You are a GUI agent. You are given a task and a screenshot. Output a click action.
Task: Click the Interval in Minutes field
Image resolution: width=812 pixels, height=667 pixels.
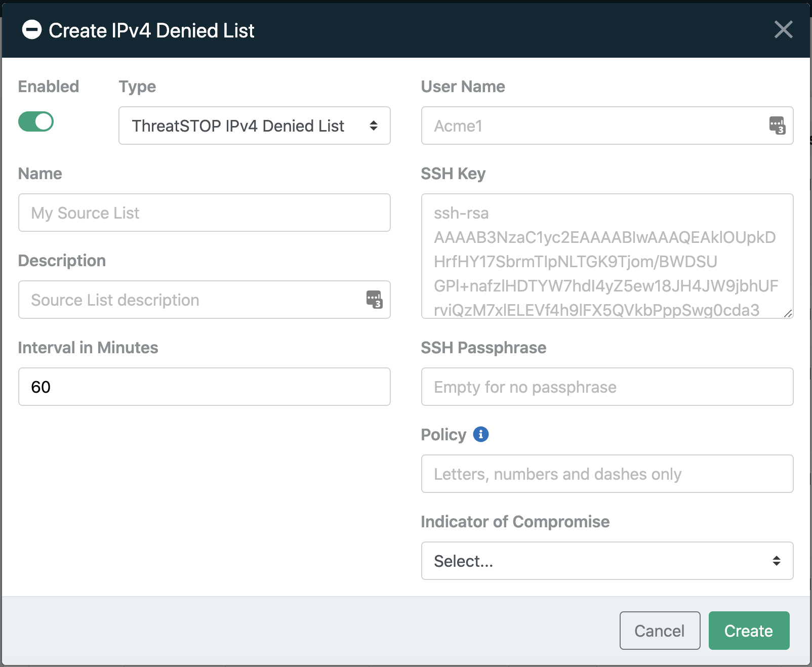coord(205,387)
